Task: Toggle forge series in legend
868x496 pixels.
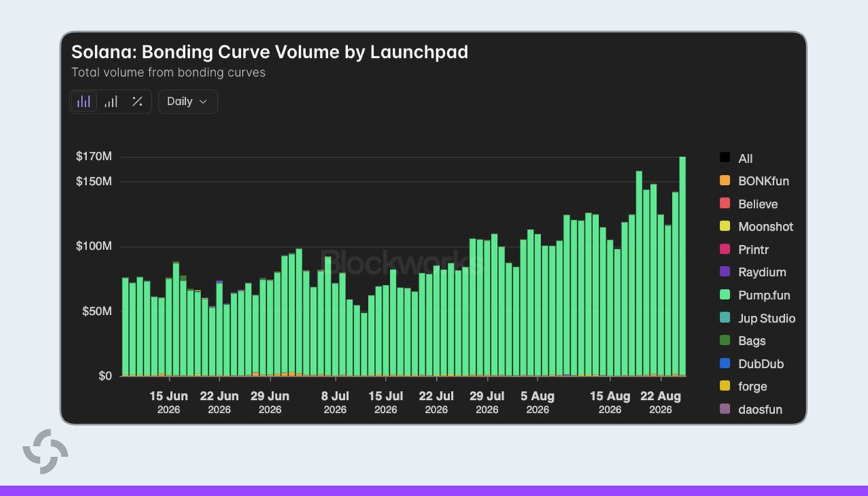Action: (744, 387)
